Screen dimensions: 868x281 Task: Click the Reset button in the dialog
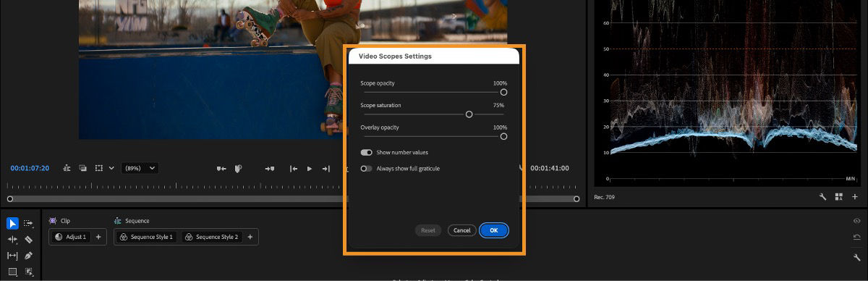[428, 230]
